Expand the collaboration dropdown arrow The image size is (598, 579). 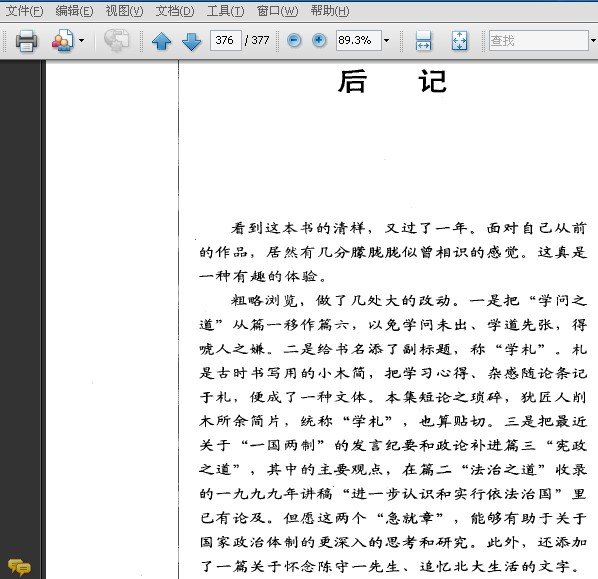[x=82, y=40]
